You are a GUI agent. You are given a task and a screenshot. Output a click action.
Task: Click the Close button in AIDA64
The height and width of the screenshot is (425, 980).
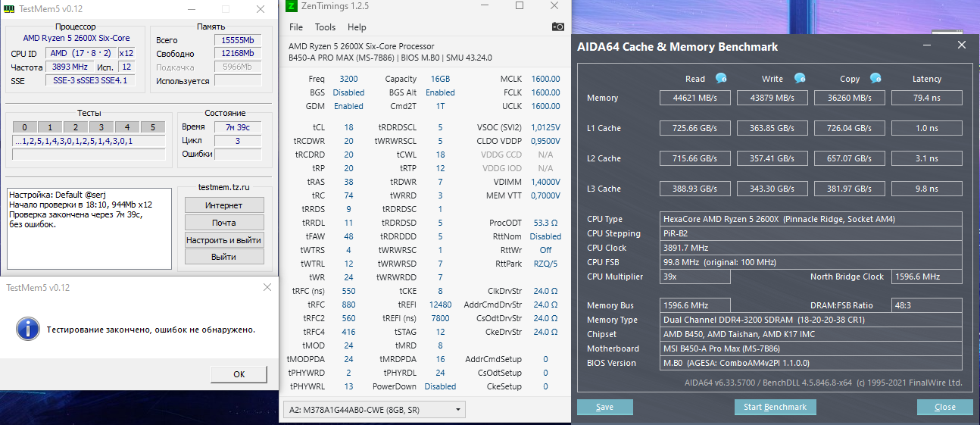coord(944,407)
